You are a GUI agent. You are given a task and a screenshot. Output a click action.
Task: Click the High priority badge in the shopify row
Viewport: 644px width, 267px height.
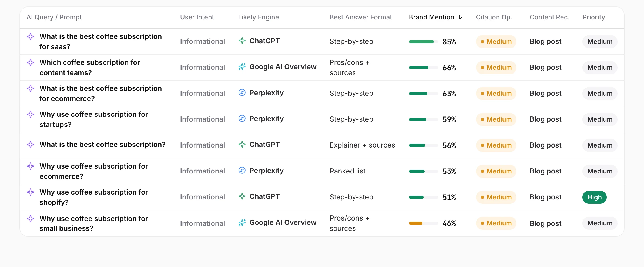pyautogui.click(x=595, y=197)
